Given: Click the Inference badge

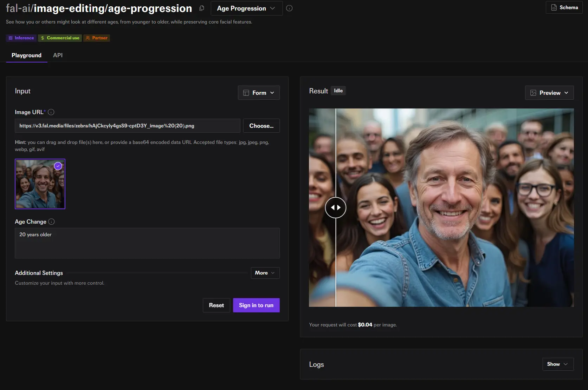Looking at the screenshot, I should (21, 38).
